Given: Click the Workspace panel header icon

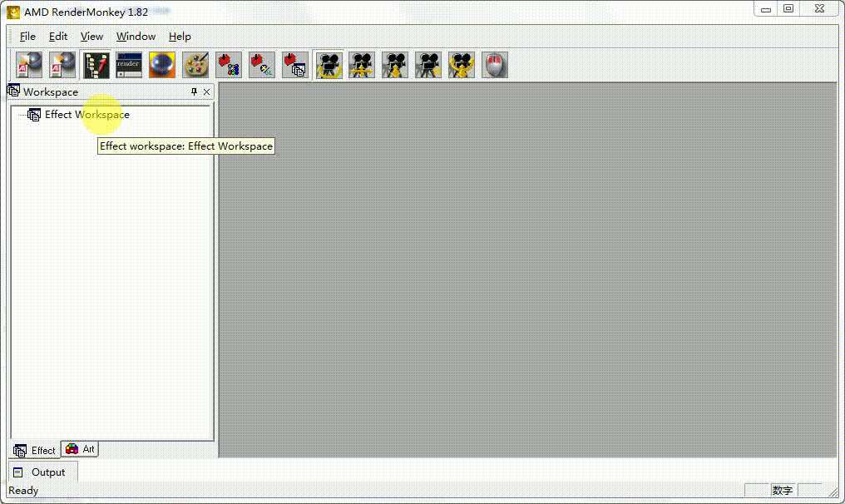Looking at the screenshot, I should click(x=14, y=91).
